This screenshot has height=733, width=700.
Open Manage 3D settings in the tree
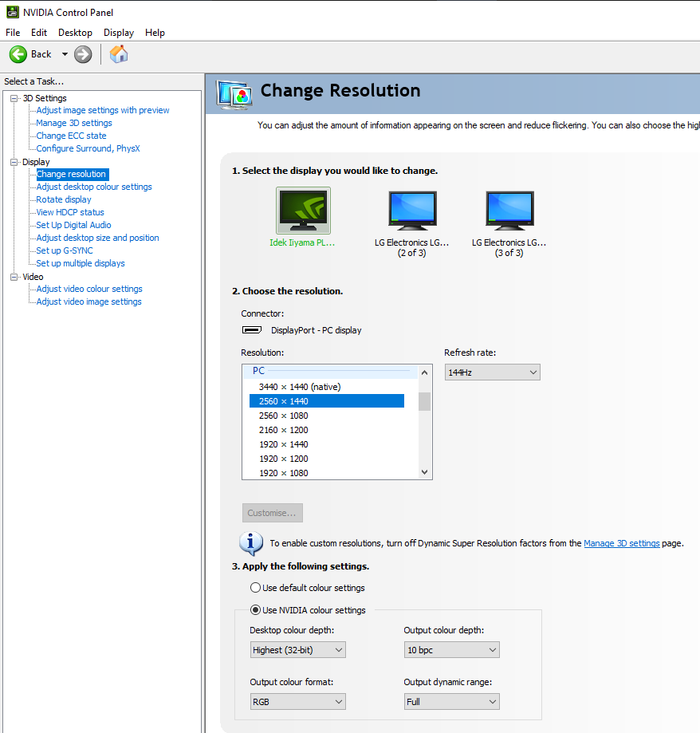tap(74, 123)
